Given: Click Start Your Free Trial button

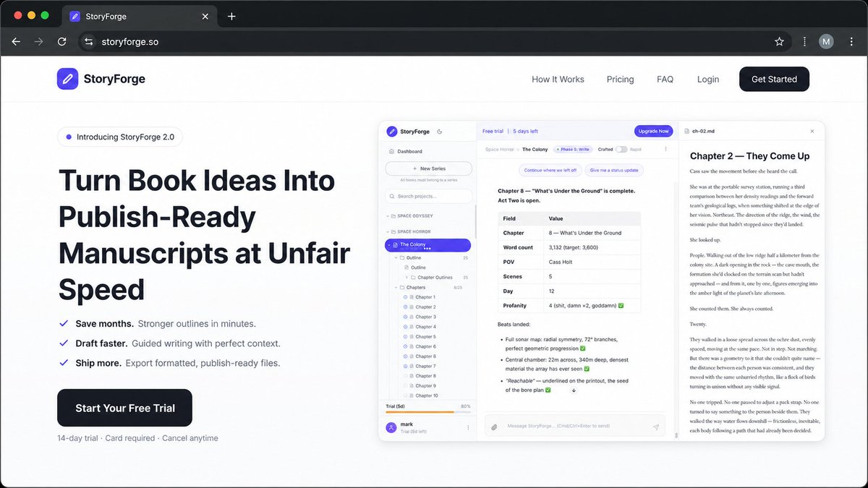Looking at the screenshot, I should coord(125,408).
